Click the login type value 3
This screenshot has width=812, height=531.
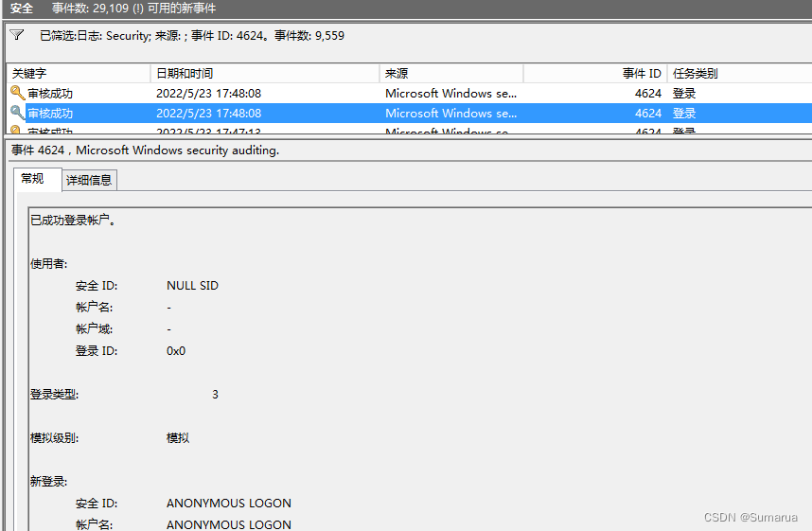coord(215,394)
